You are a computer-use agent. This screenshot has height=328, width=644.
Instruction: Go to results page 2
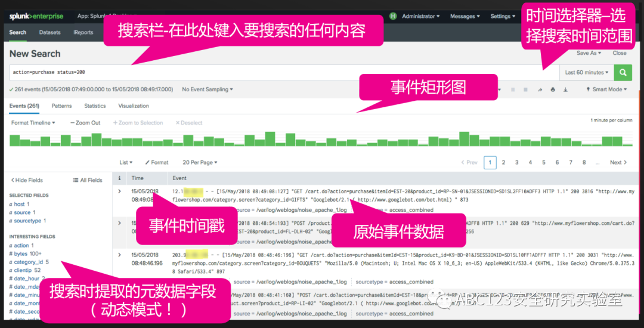(503, 163)
